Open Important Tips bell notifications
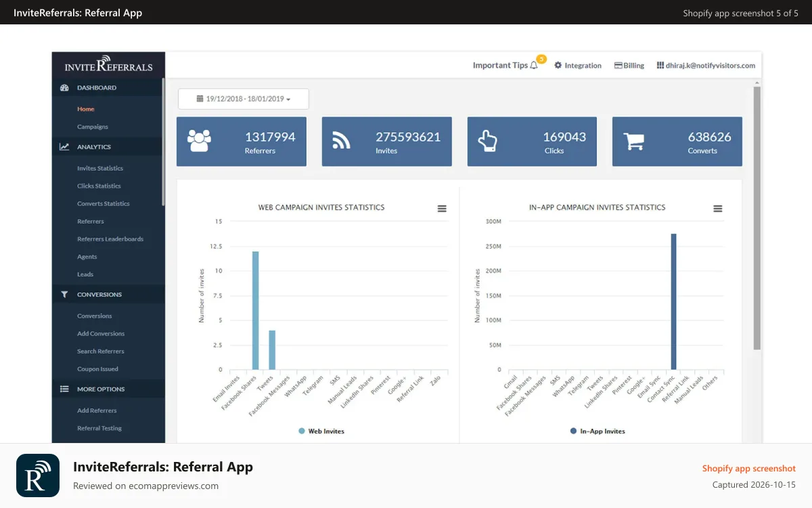This screenshot has width=812, height=508. [534, 66]
